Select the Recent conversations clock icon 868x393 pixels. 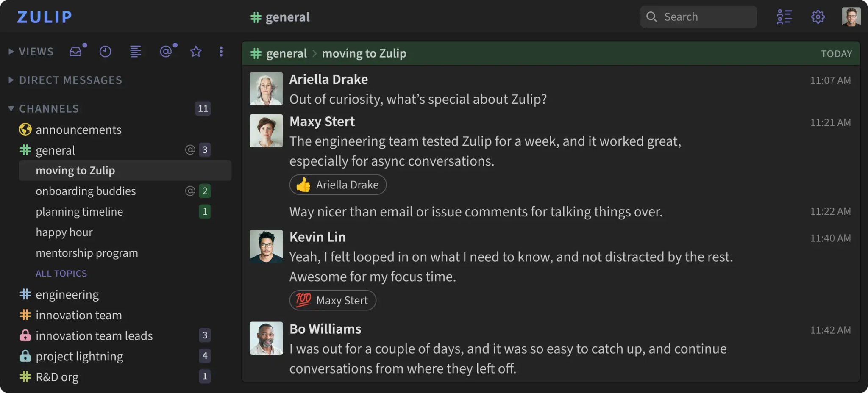click(x=105, y=51)
